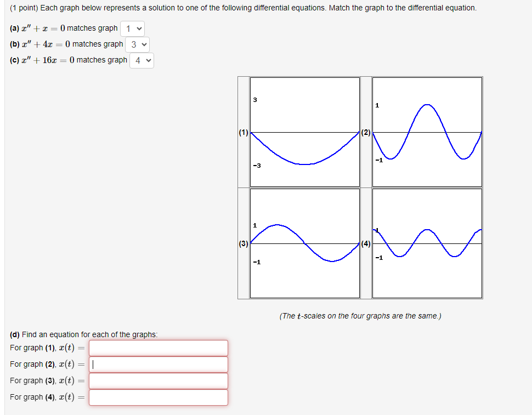Image resolution: width=532 pixels, height=415 pixels.
Task: Open the dropdown for equation (a)
Action: click(x=132, y=28)
